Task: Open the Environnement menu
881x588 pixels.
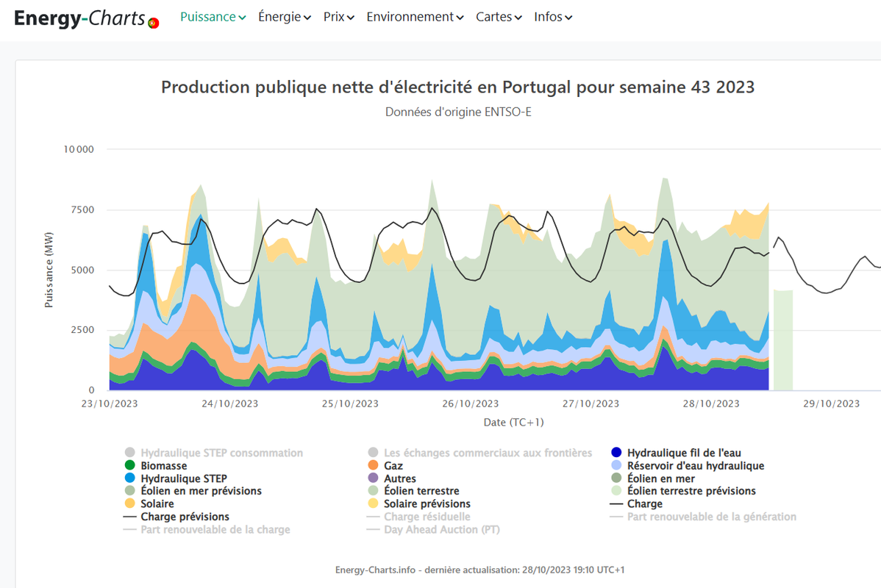Action: [415, 17]
